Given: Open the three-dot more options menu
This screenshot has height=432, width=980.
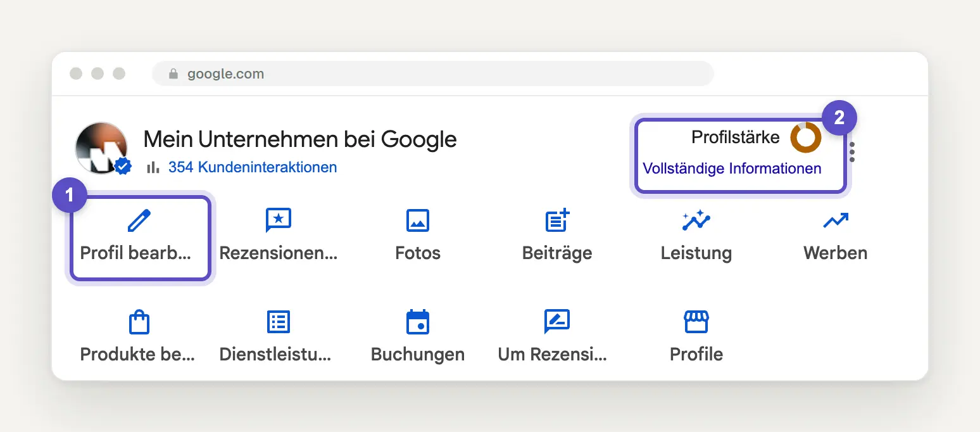Looking at the screenshot, I should pos(852,152).
